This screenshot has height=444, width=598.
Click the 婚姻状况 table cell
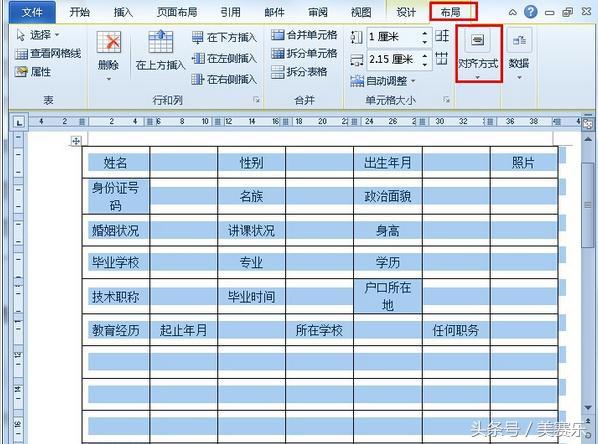pyautogui.click(x=116, y=230)
